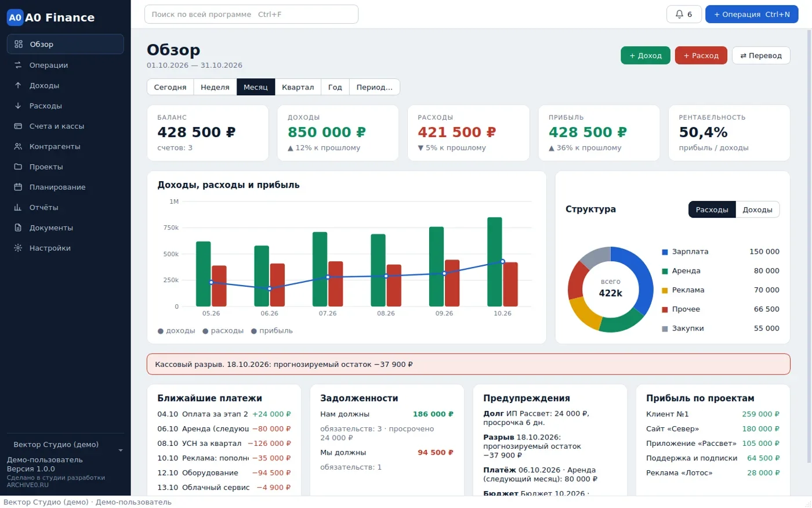Click the Счета и кассы card icon

coord(18,126)
